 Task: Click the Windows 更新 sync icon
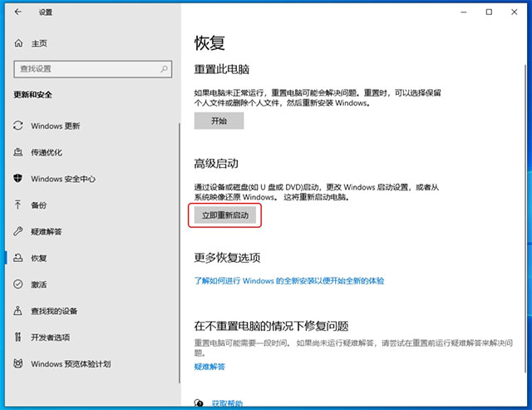(x=18, y=126)
